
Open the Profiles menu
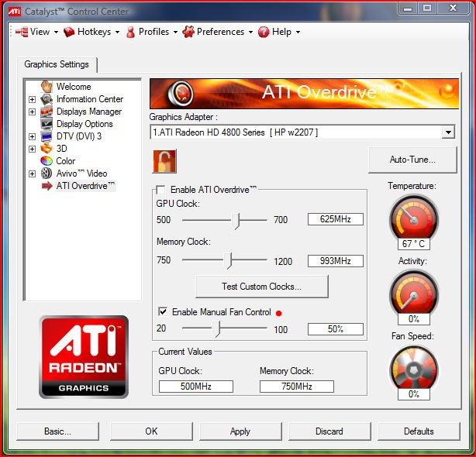pyautogui.click(x=152, y=32)
